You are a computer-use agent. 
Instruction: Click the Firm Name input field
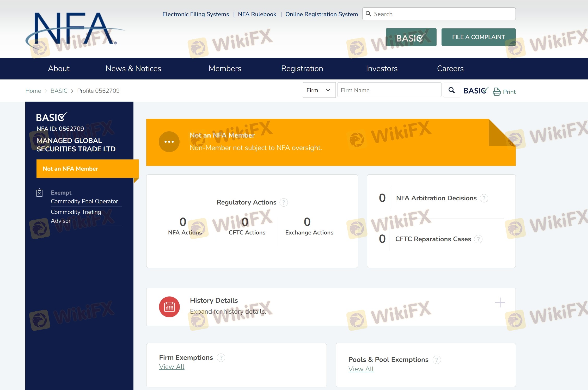389,90
